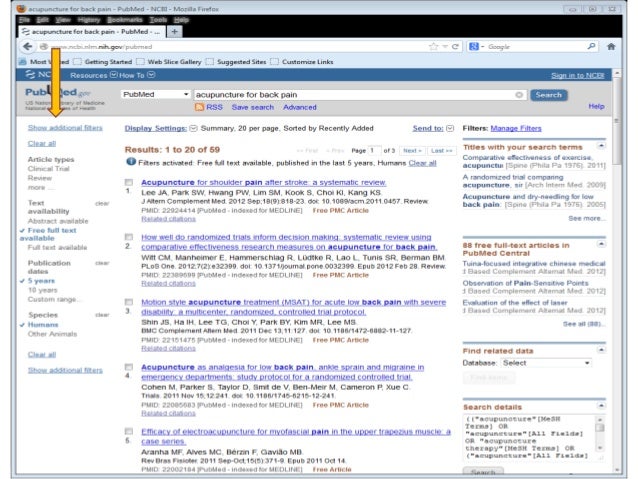Click See more under Titles with search terms
This screenshot has width=638, height=479.
[x=586, y=219]
